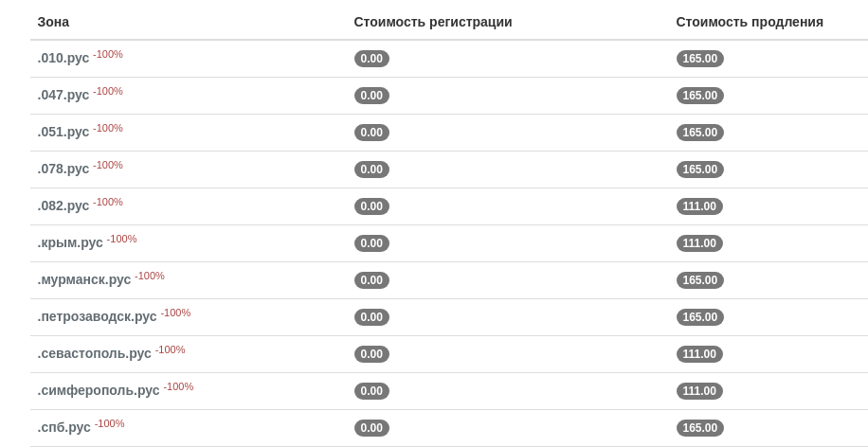The image size is (868, 447).
Task: Select the .петрозаводск.рус zone
Action: click(x=97, y=317)
